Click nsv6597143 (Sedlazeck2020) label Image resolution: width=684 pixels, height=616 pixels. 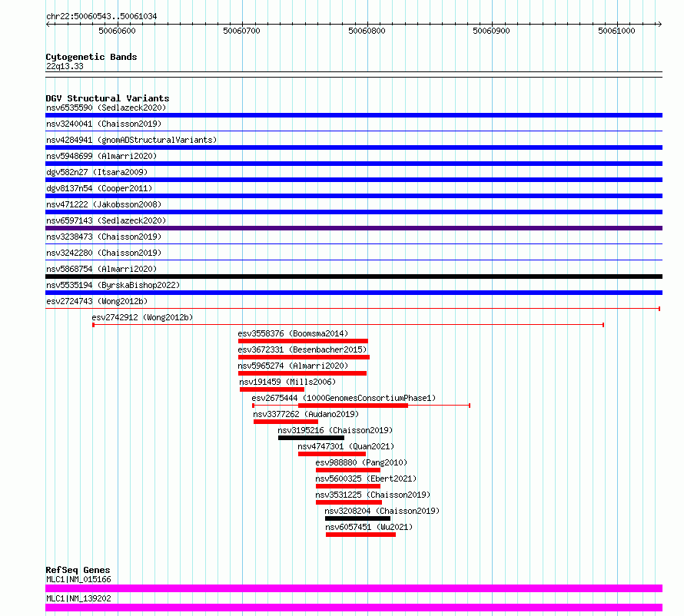point(106,220)
